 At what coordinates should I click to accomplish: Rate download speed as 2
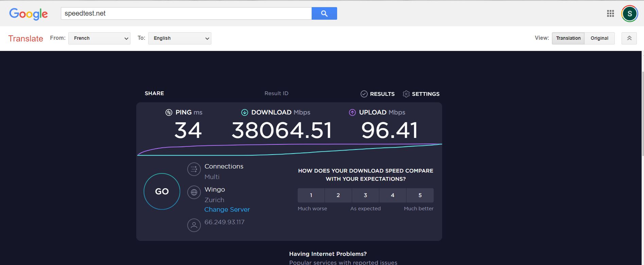tap(338, 195)
